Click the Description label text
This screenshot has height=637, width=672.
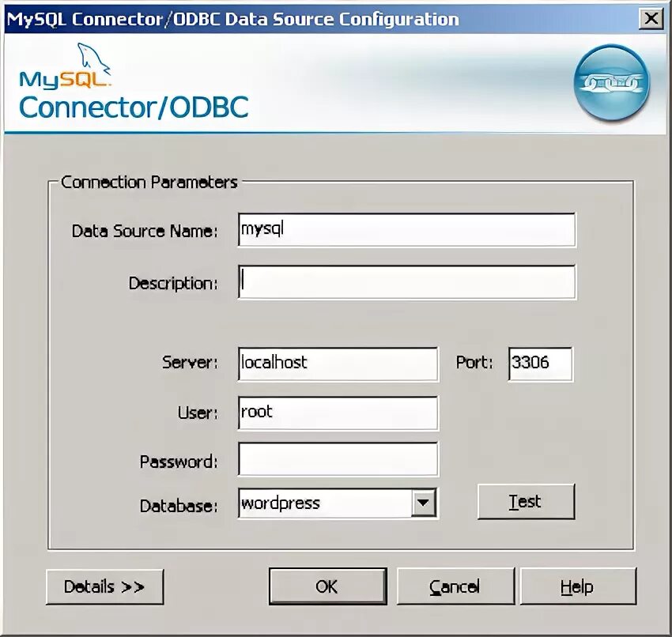coord(173,283)
